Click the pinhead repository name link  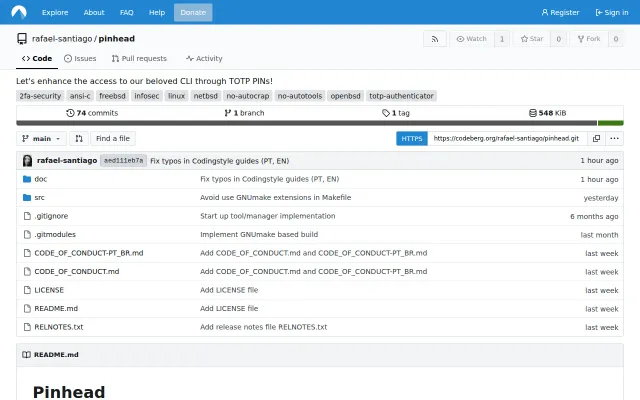tap(117, 39)
